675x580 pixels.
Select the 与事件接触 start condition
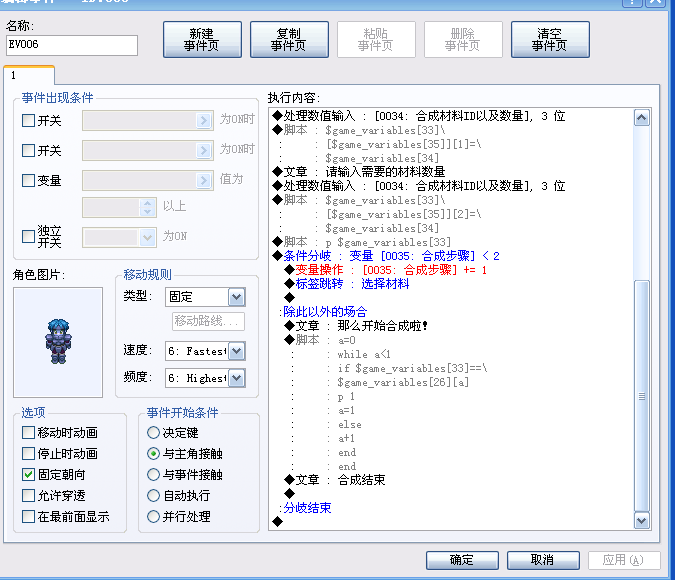pos(153,475)
